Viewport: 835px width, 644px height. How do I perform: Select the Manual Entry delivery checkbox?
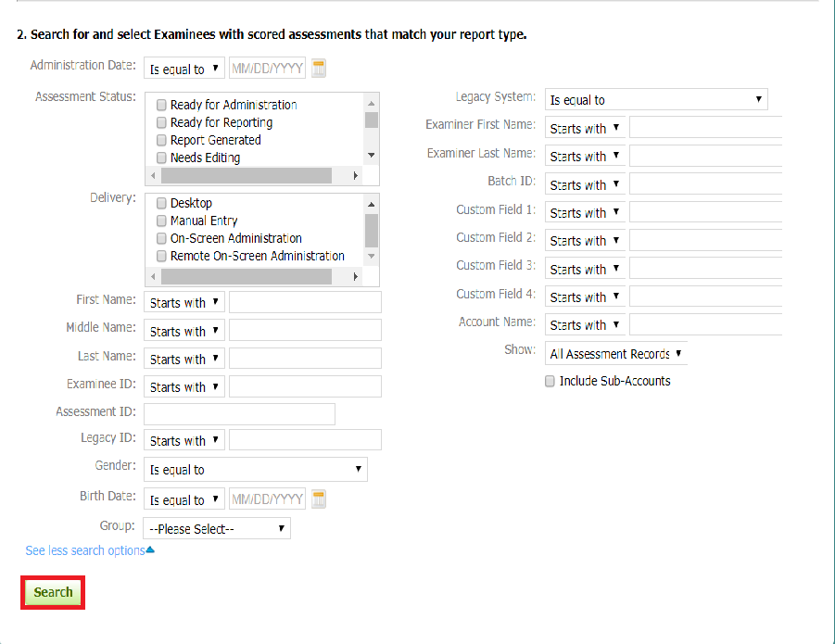pos(162,221)
